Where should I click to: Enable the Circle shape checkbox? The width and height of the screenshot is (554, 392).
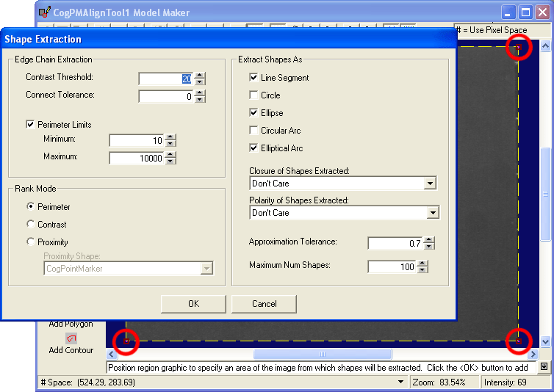(253, 95)
